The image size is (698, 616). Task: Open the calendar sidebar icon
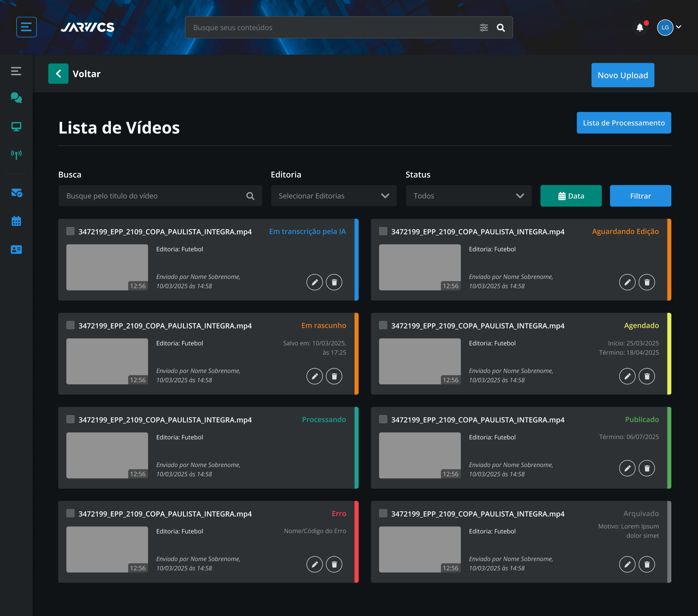click(16, 221)
